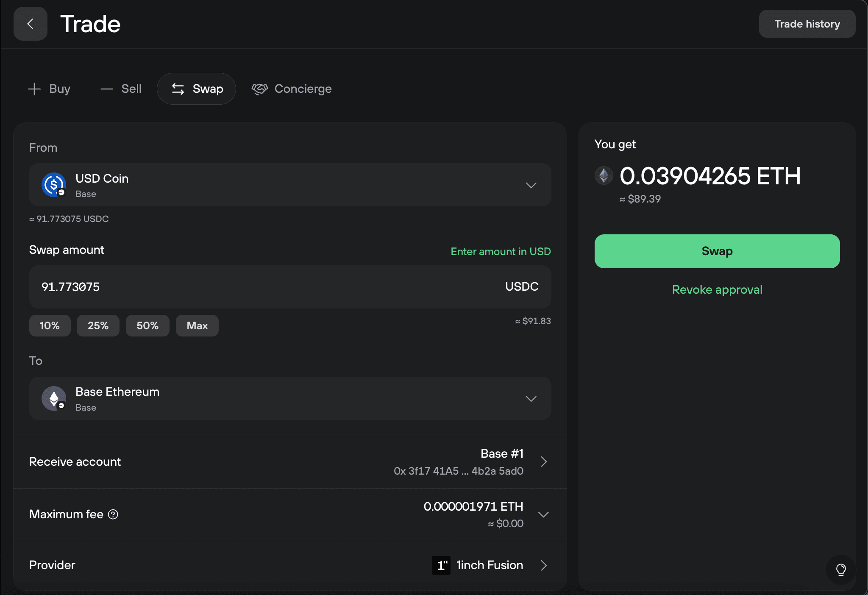Switch to the Sell tab
868x595 pixels.
pos(121,89)
